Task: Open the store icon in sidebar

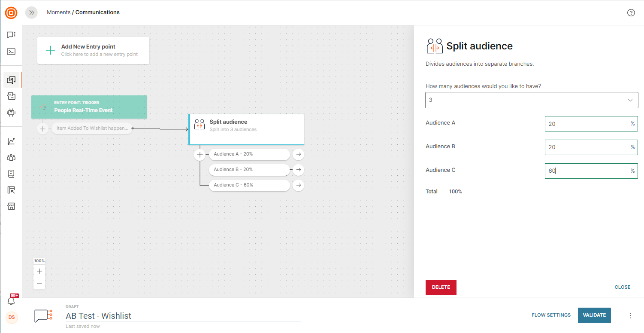Action: tap(11, 207)
